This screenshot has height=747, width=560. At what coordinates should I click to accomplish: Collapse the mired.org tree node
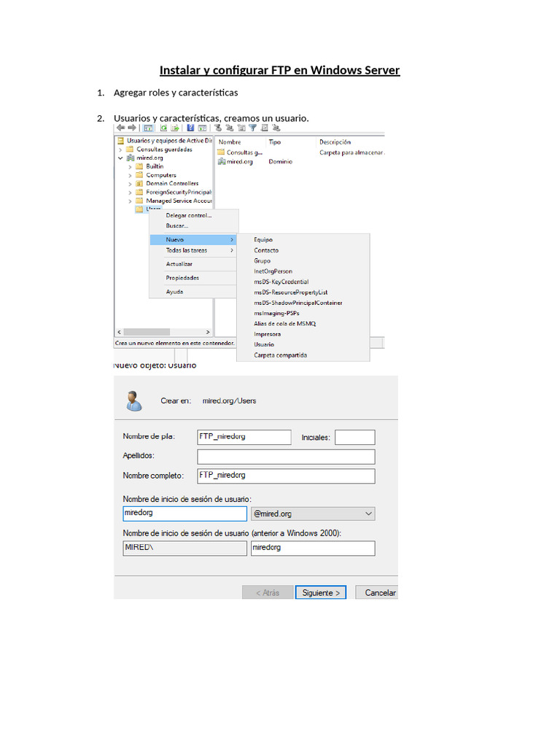pos(120,158)
